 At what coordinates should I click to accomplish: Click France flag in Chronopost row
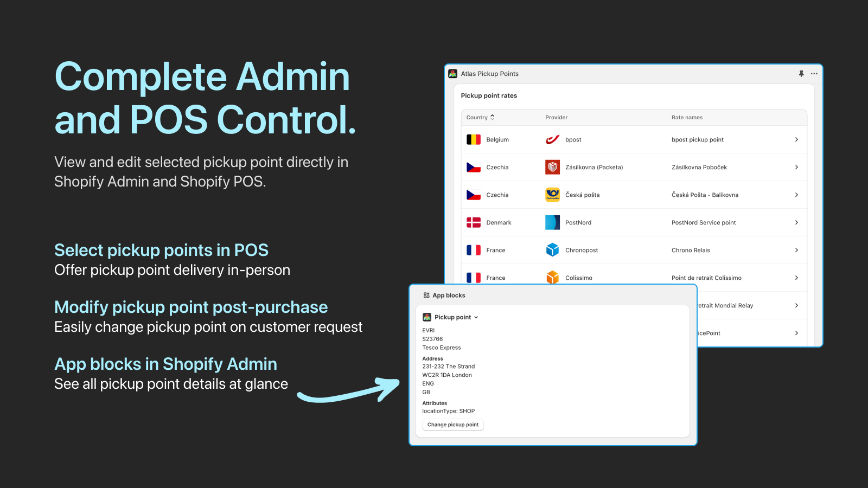pos(474,250)
